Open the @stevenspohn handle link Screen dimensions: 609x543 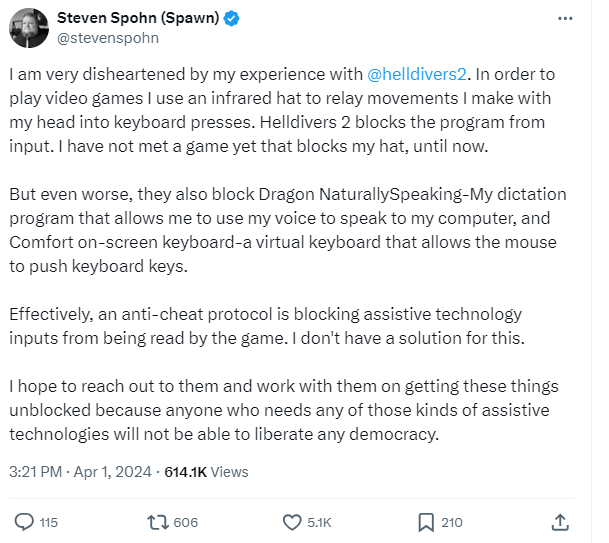108,38
